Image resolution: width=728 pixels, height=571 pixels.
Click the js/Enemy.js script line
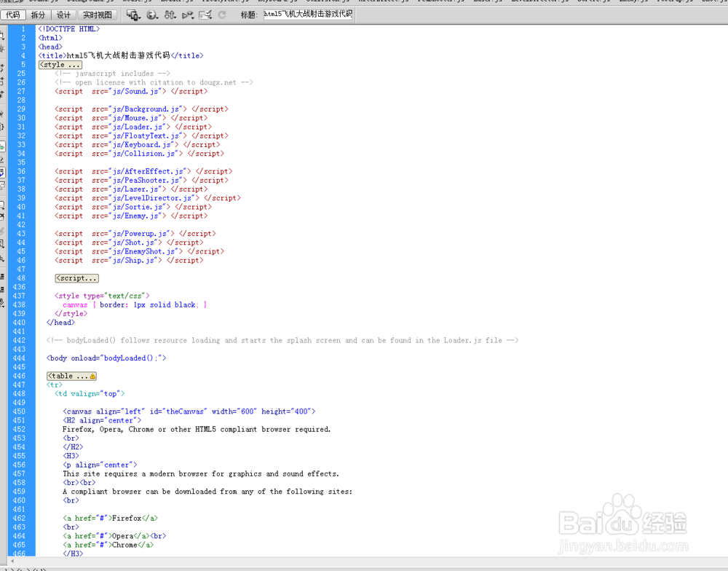131,216
